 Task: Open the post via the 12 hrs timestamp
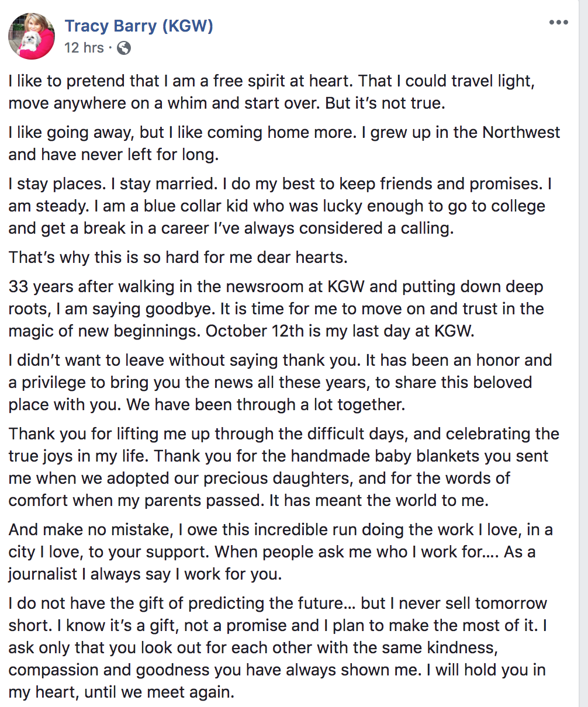tap(84, 47)
